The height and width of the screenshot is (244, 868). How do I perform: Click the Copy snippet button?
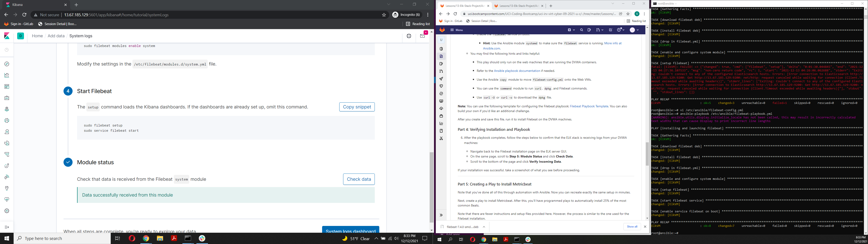tap(356, 107)
